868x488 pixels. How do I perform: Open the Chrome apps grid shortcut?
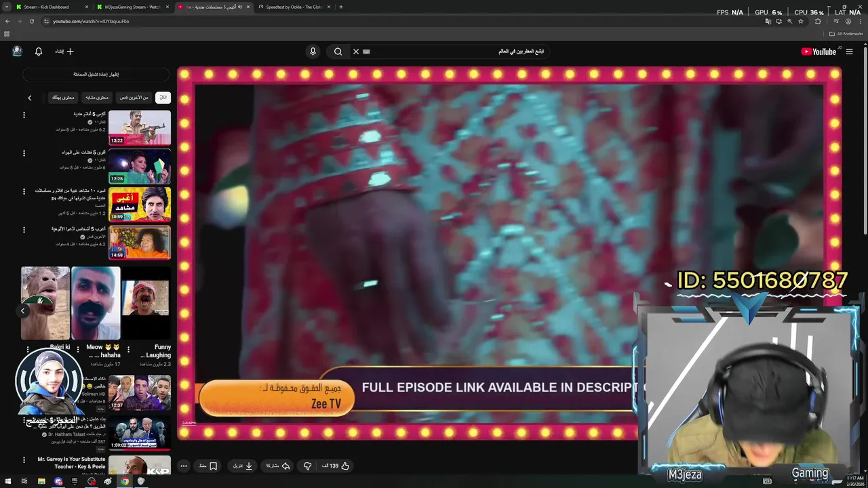tap(7, 34)
